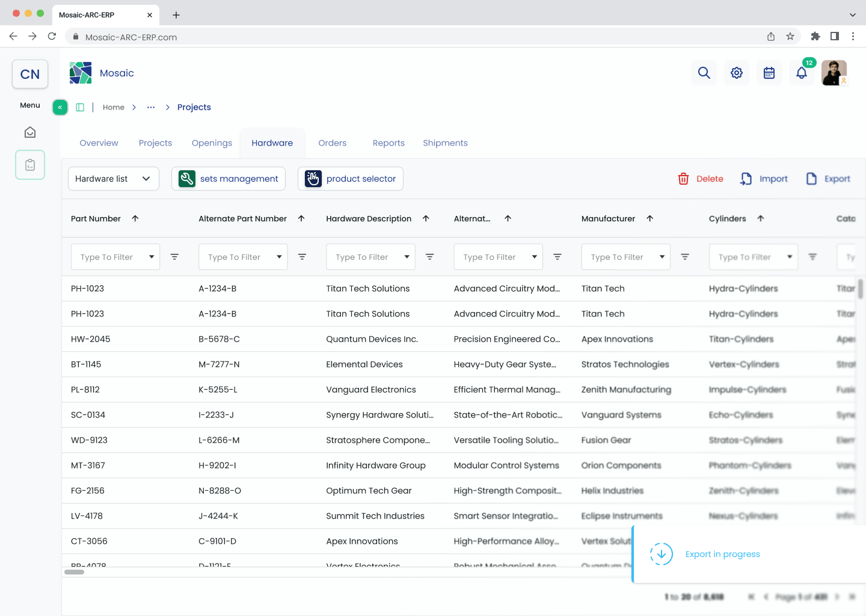Switch to the Shipments tab
The width and height of the screenshot is (866, 616).
(x=445, y=143)
